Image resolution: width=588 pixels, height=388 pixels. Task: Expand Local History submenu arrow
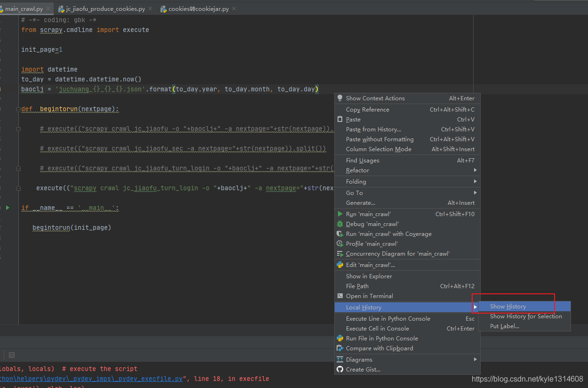point(475,307)
